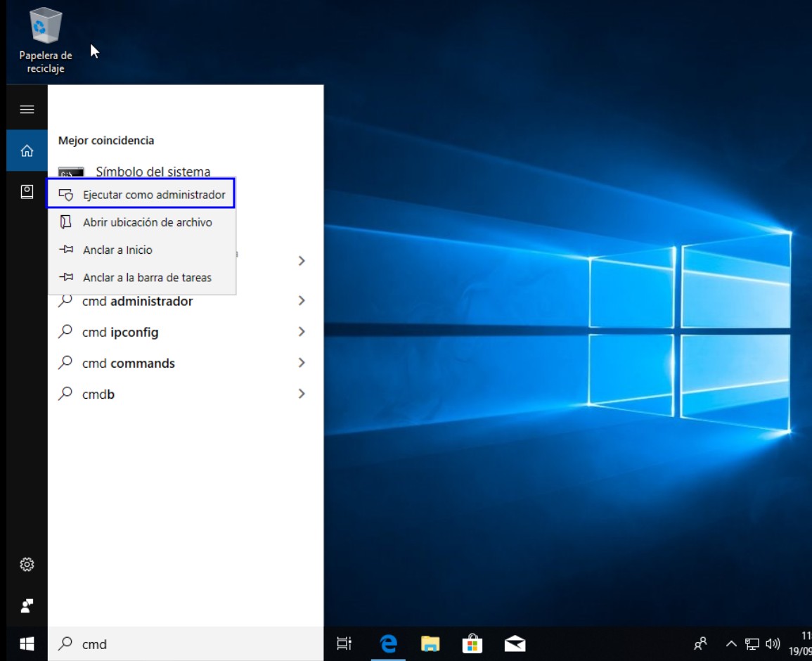Open Microsoft Store from the taskbar
The width and height of the screenshot is (812, 661).
(x=472, y=644)
